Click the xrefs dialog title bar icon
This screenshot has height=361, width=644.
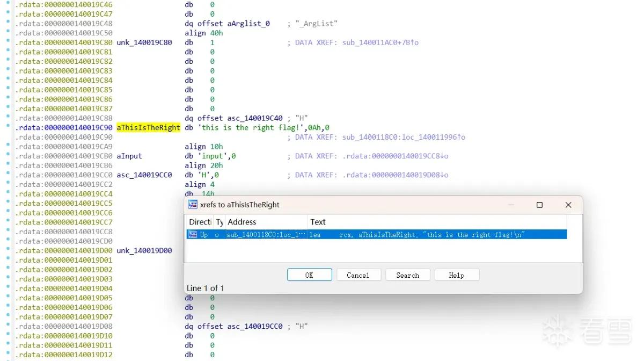[x=193, y=205]
